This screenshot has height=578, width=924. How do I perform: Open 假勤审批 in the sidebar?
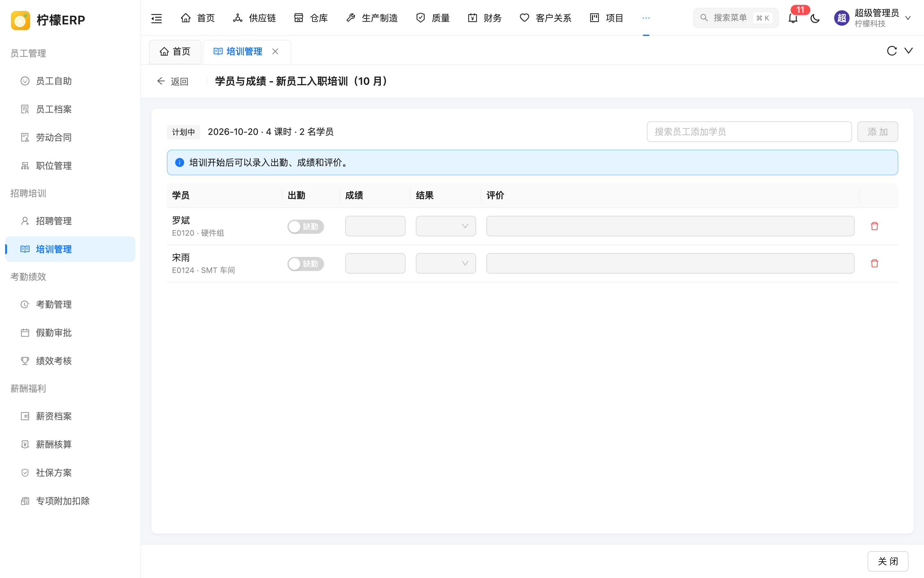(70, 333)
